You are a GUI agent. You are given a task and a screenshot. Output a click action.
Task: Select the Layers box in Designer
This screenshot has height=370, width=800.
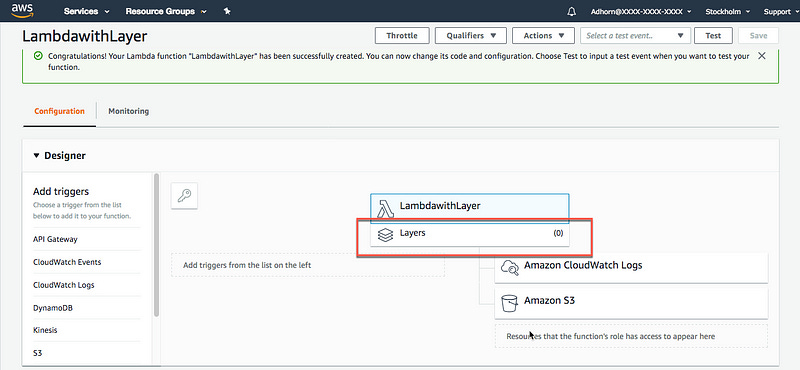(469, 235)
